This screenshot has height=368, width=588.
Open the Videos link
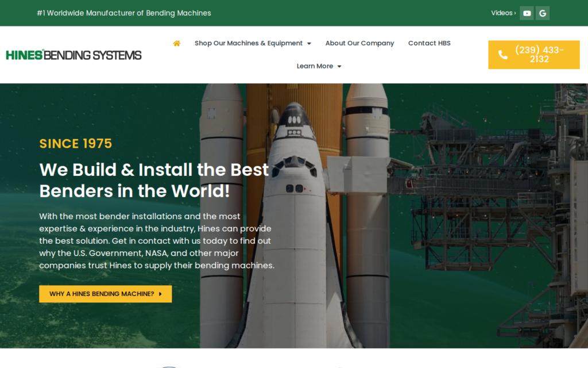pyautogui.click(x=503, y=13)
